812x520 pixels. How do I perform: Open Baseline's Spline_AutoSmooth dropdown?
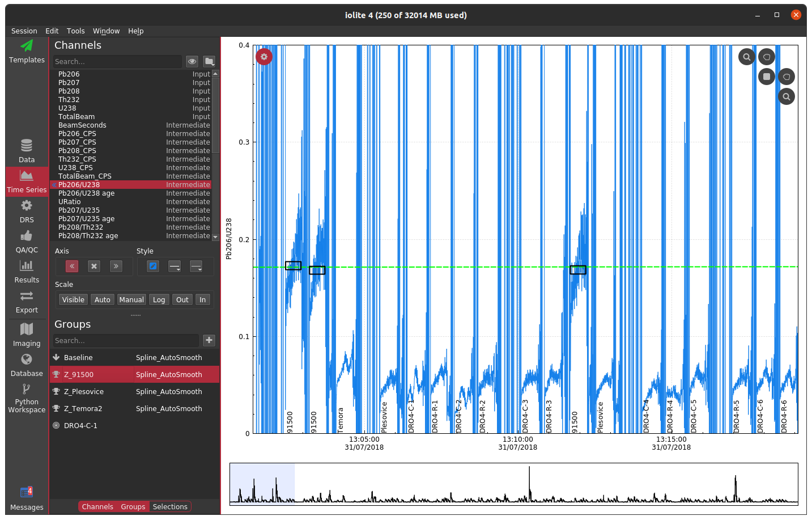click(176, 357)
